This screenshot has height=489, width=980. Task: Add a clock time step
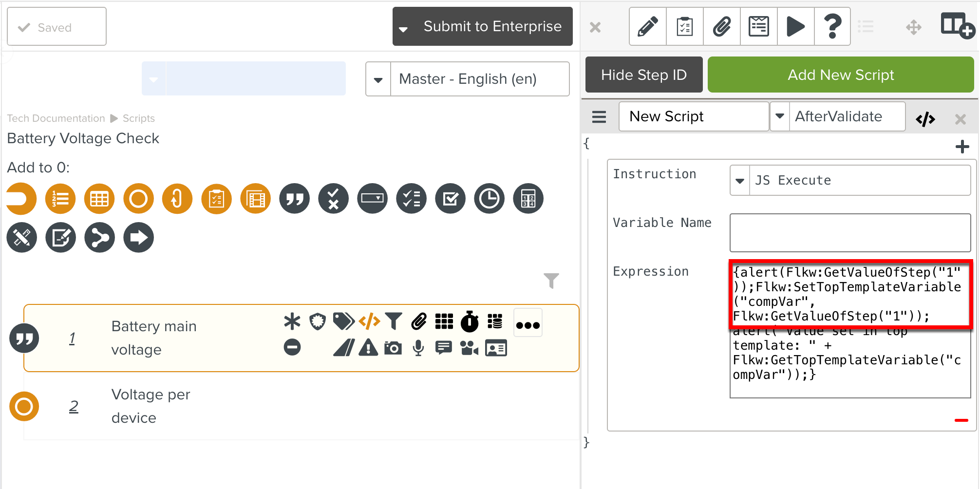489,199
